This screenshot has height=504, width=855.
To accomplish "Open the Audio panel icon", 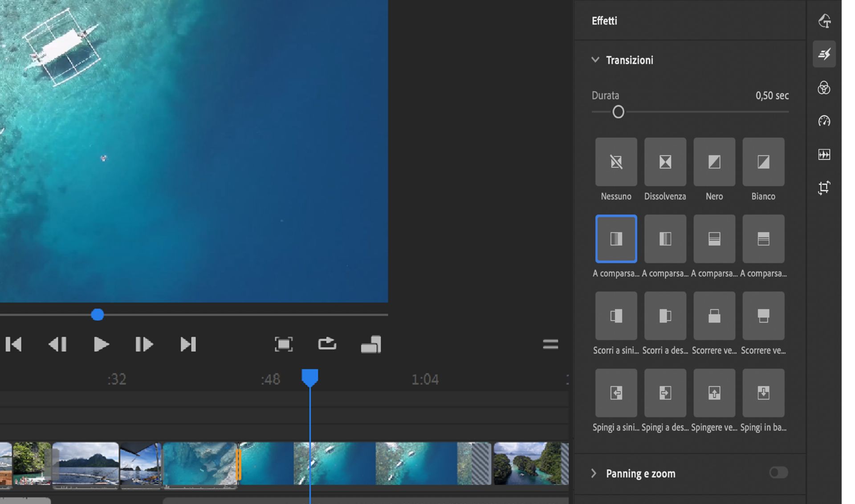I will click(x=824, y=154).
